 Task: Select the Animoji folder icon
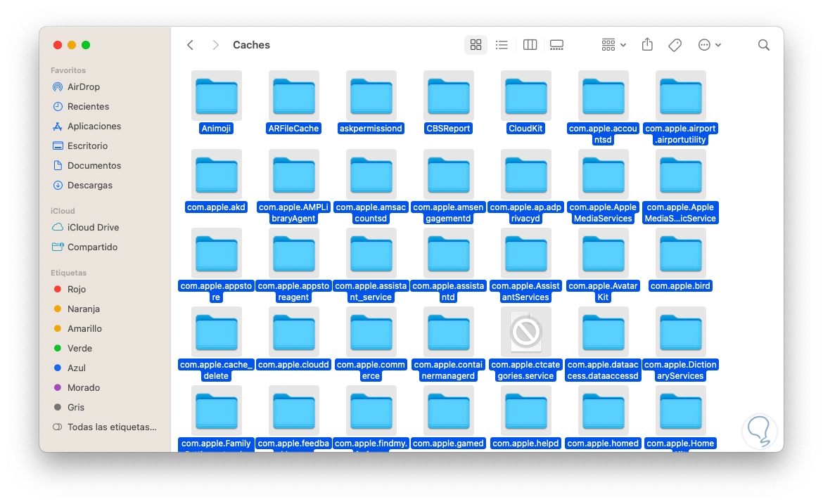[x=216, y=96]
